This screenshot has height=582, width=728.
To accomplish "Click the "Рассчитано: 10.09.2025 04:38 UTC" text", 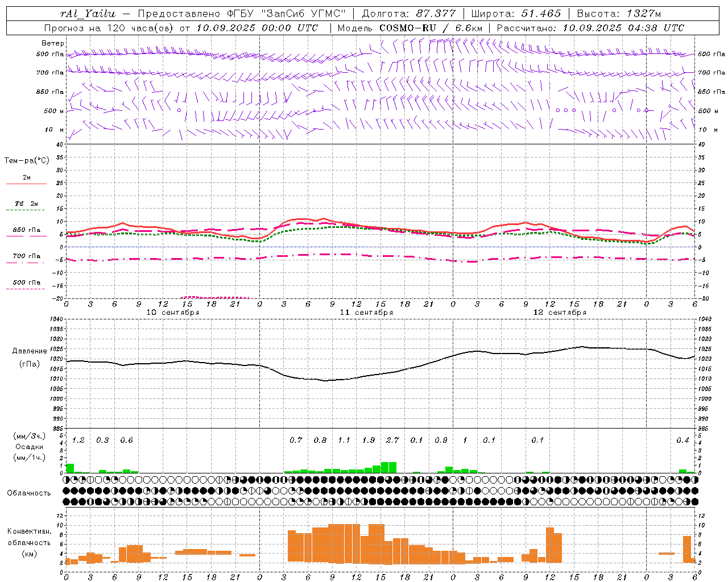I will point(590,28).
